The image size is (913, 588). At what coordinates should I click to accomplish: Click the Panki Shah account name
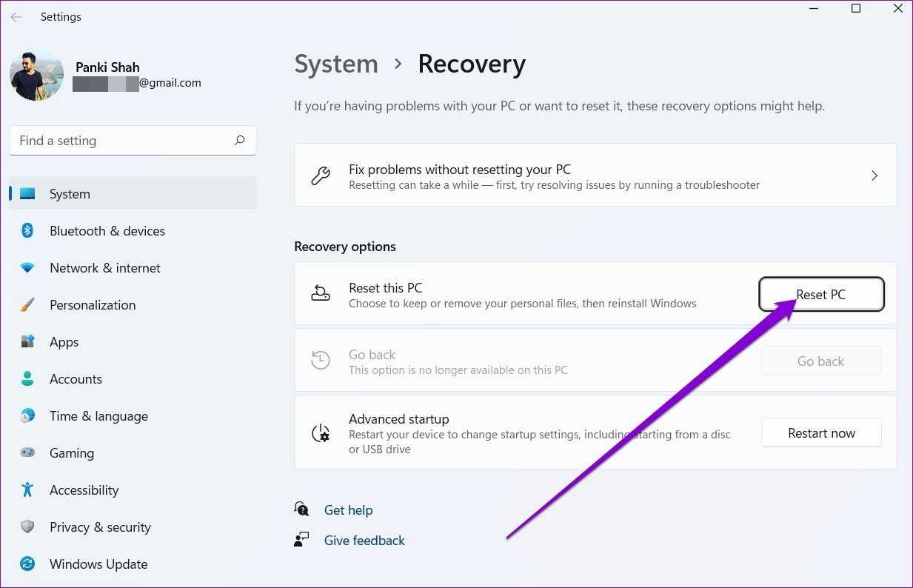tap(107, 67)
